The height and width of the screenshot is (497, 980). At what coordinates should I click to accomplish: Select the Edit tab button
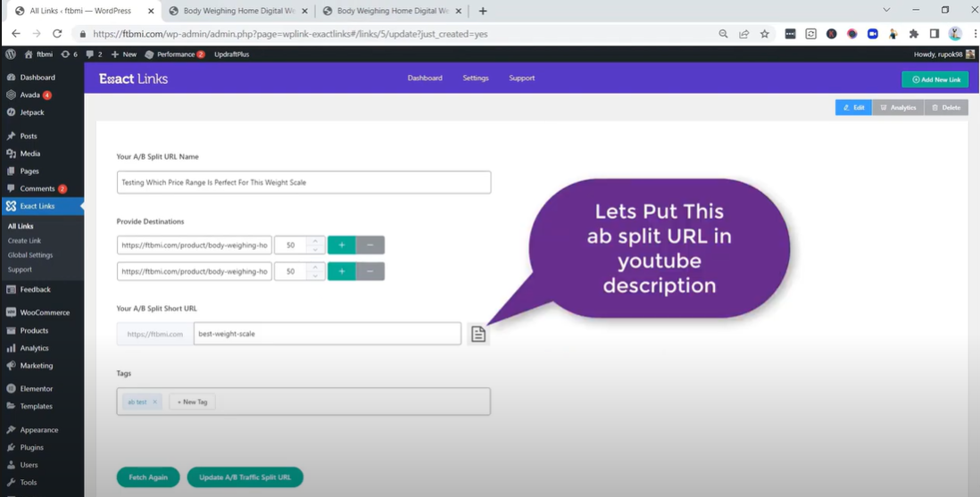tap(853, 108)
